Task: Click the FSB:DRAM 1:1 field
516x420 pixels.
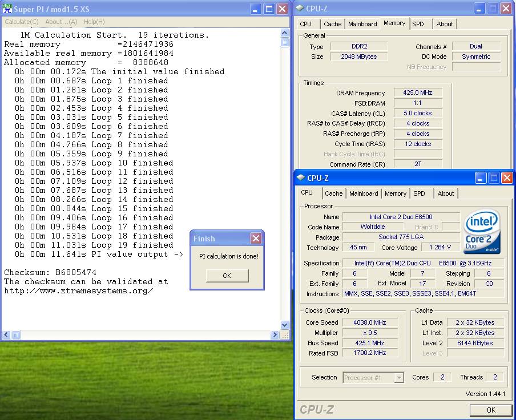Action: pos(418,103)
